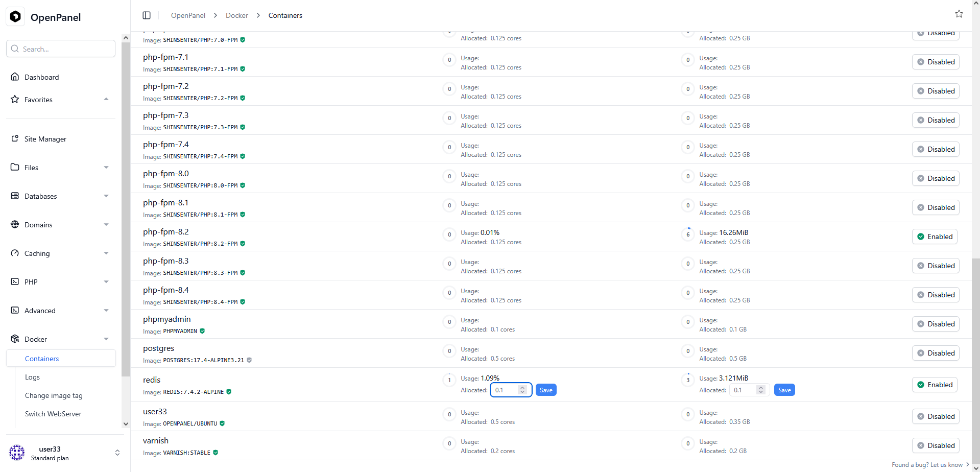
Task: Click the redis memory allocation stepper
Action: pos(760,390)
